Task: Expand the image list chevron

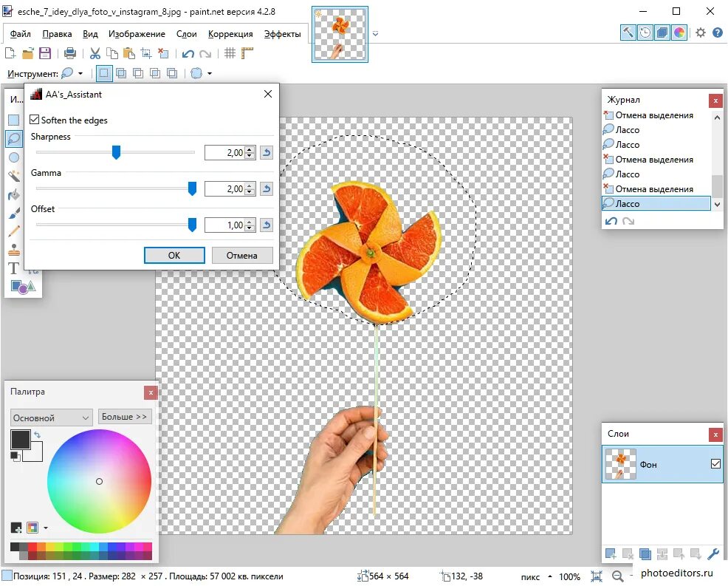Action: (x=375, y=33)
